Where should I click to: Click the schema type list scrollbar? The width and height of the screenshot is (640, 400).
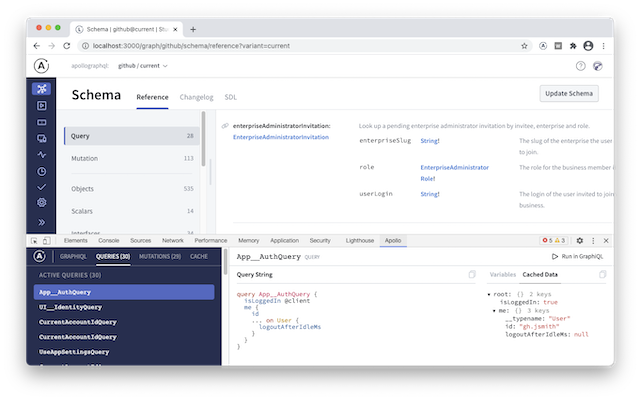pyautogui.click(x=203, y=139)
